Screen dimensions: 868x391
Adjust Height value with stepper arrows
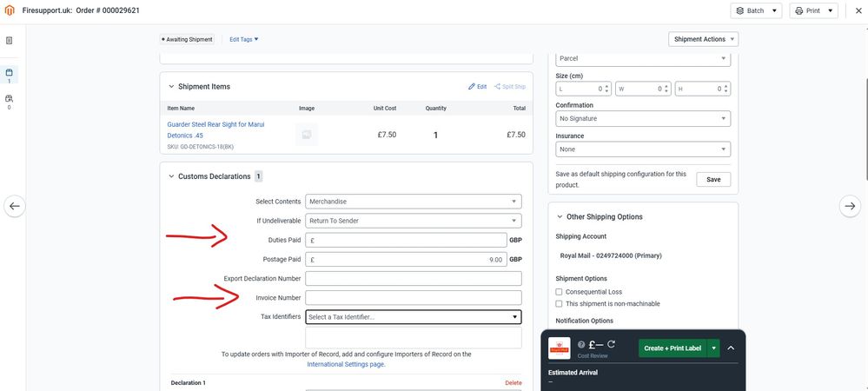click(x=727, y=89)
